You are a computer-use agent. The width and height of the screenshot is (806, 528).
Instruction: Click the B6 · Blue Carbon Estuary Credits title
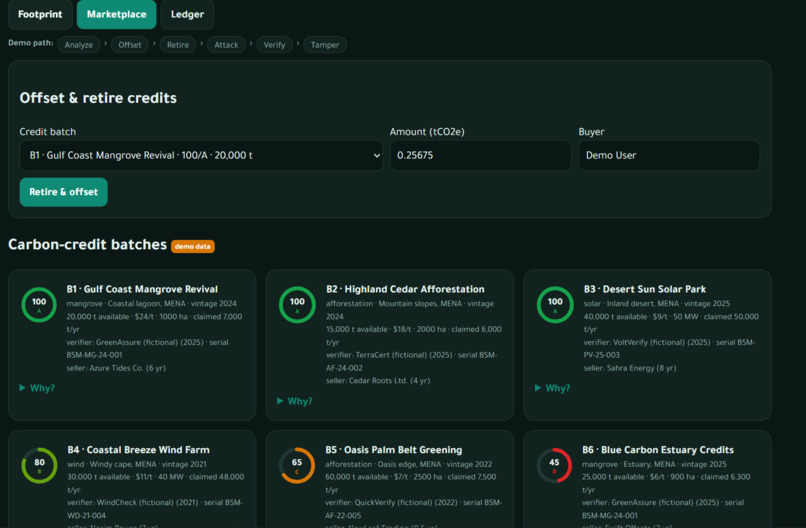[658, 450]
